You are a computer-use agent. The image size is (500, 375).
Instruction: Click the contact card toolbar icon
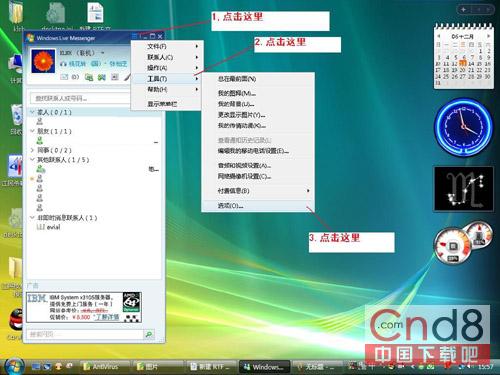click(x=115, y=77)
